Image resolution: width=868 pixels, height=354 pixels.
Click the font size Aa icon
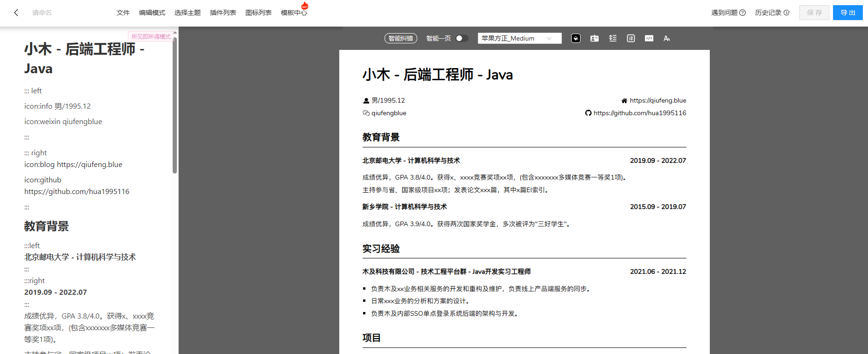(x=667, y=38)
